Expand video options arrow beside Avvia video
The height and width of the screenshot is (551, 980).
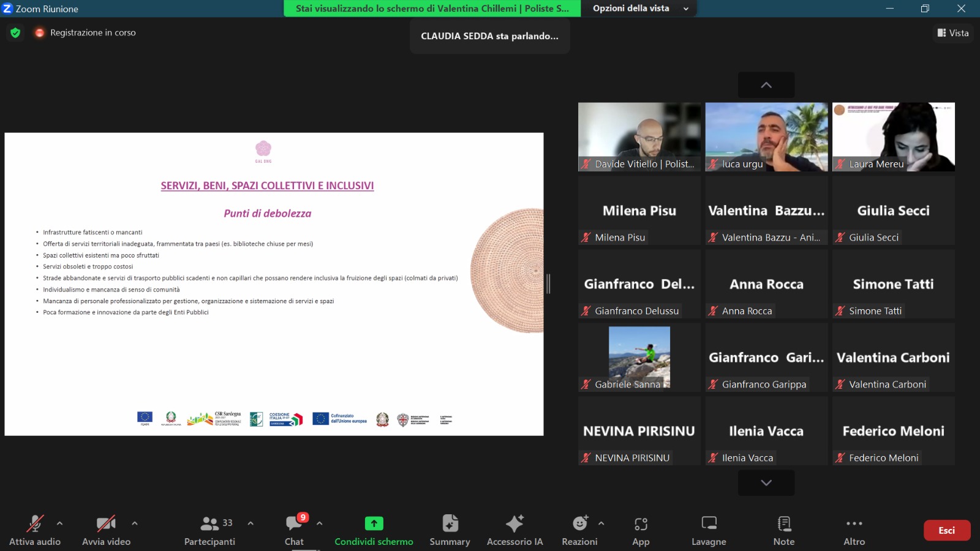coord(135,523)
